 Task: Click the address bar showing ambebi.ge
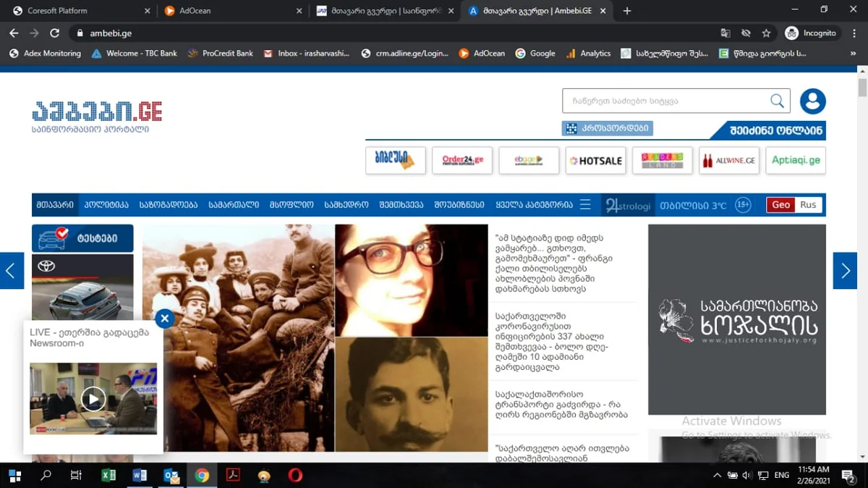tap(391, 33)
